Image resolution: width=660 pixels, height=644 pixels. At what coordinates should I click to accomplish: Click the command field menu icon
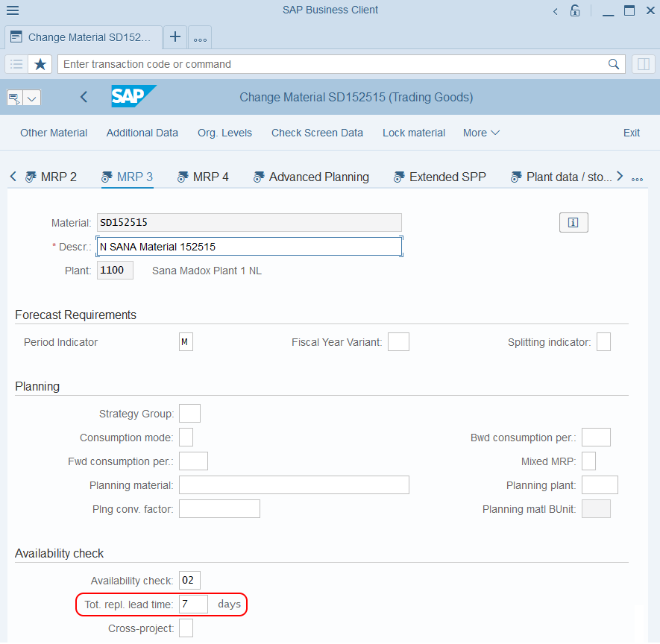coord(15,98)
